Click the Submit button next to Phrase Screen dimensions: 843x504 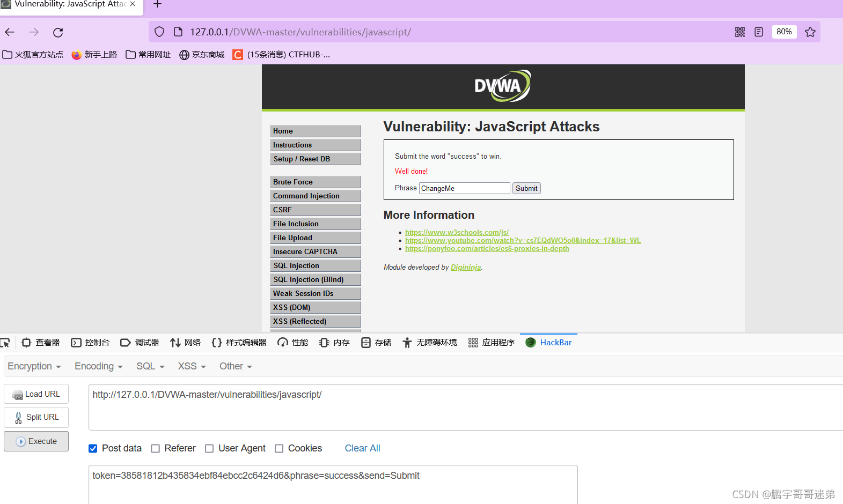click(526, 188)
